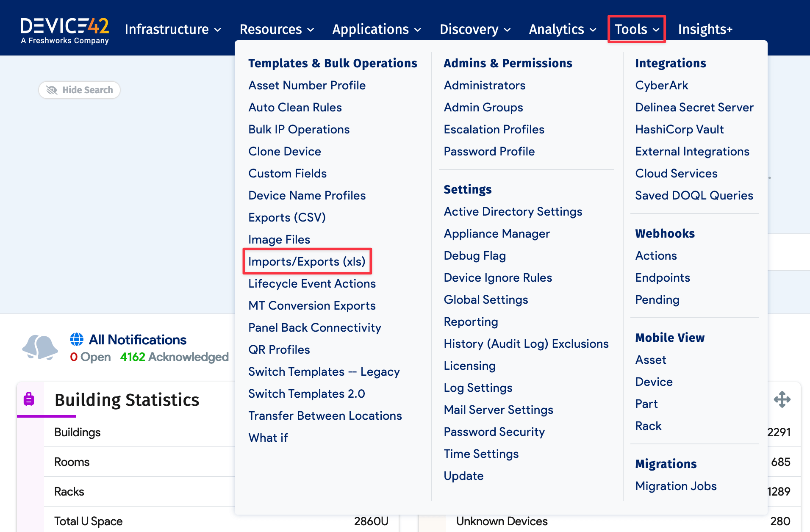Click the Device42 logo

[64, 29]
